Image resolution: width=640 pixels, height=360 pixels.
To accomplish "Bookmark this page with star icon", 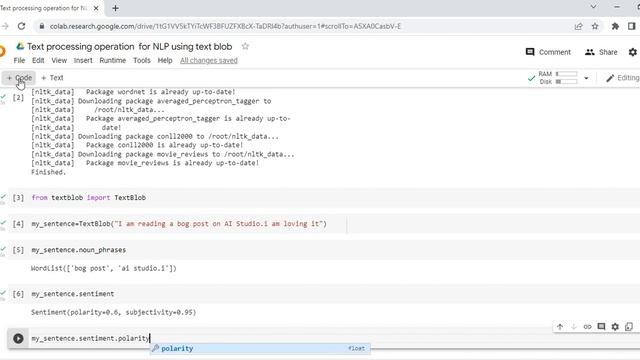I will pos(595,26).
